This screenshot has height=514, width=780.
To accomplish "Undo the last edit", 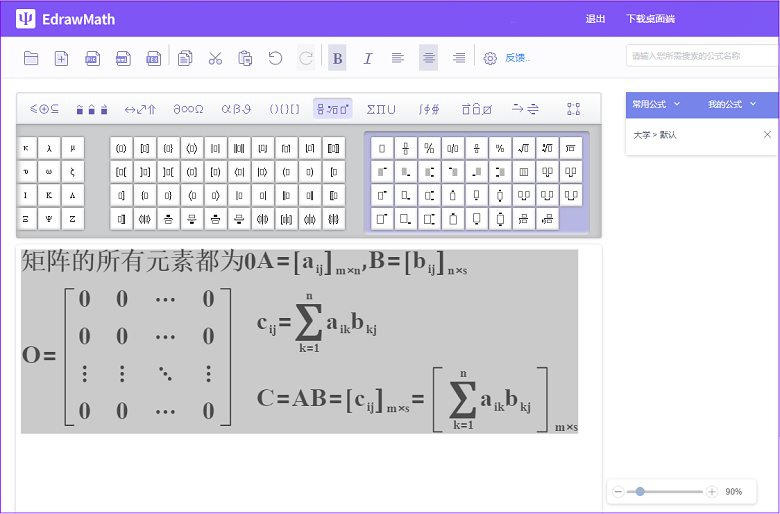I will tap(275, 58).
